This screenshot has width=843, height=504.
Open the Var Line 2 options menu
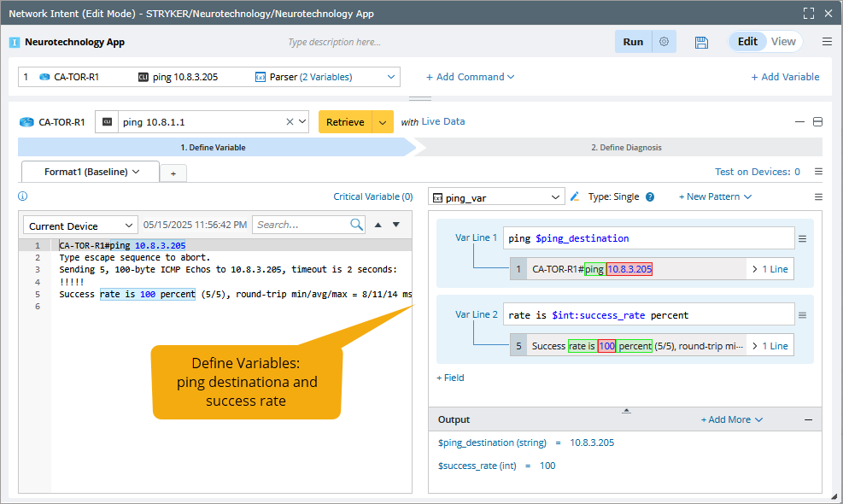[802, 315]
